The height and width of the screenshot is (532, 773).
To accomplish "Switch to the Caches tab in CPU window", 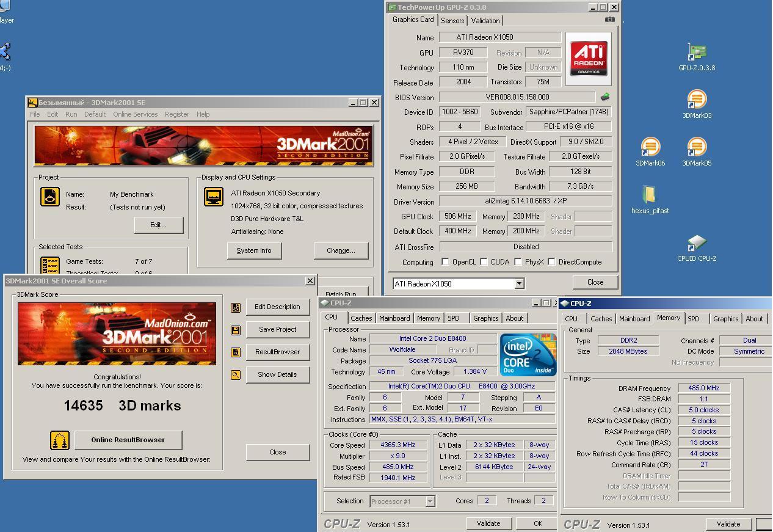I will tap(361, 318).
